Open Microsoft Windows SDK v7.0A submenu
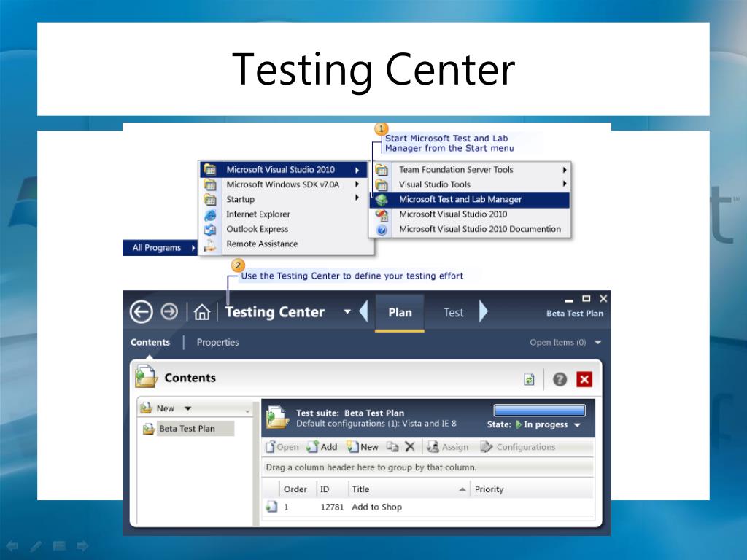 pos(284,184)
